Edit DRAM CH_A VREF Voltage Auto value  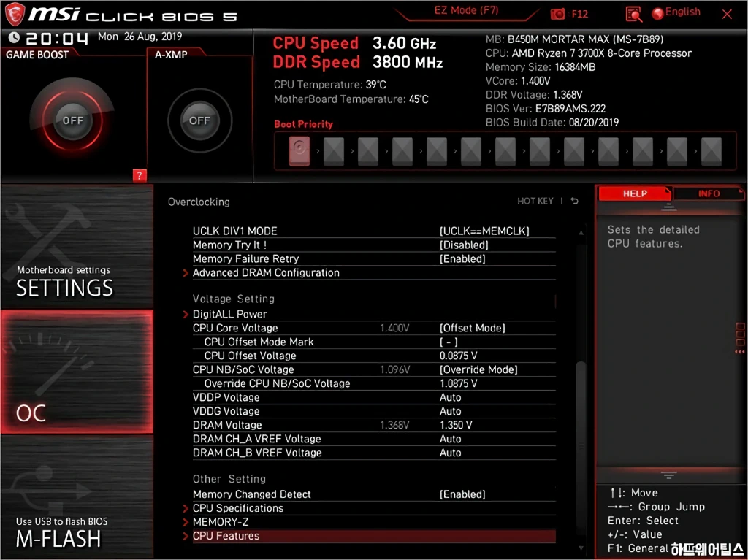450,439
